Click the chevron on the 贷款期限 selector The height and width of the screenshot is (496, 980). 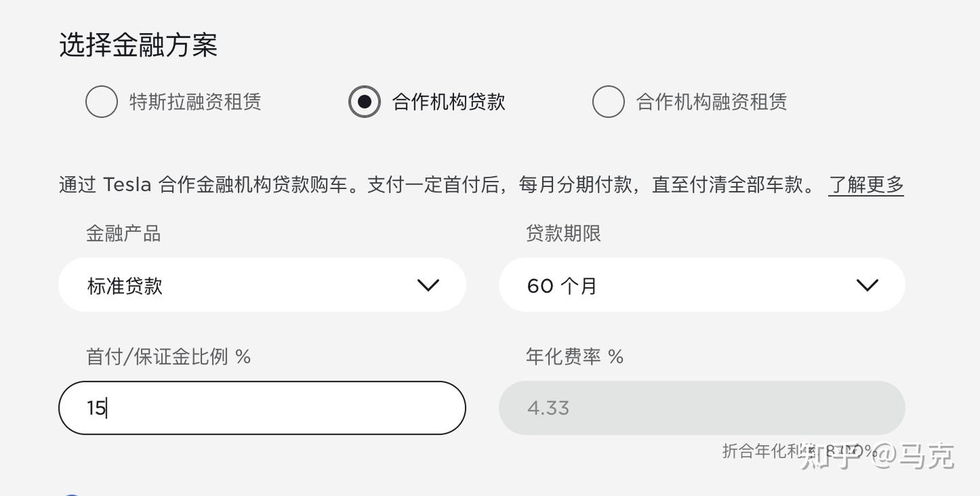click(868, 285)
